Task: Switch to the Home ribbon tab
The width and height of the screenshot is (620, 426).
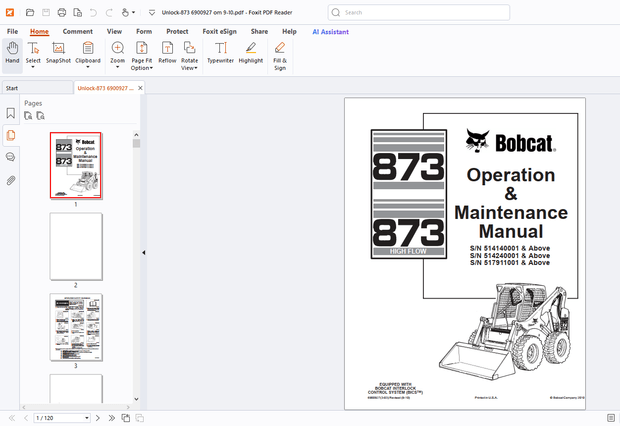Action: [x=39, y=32]
